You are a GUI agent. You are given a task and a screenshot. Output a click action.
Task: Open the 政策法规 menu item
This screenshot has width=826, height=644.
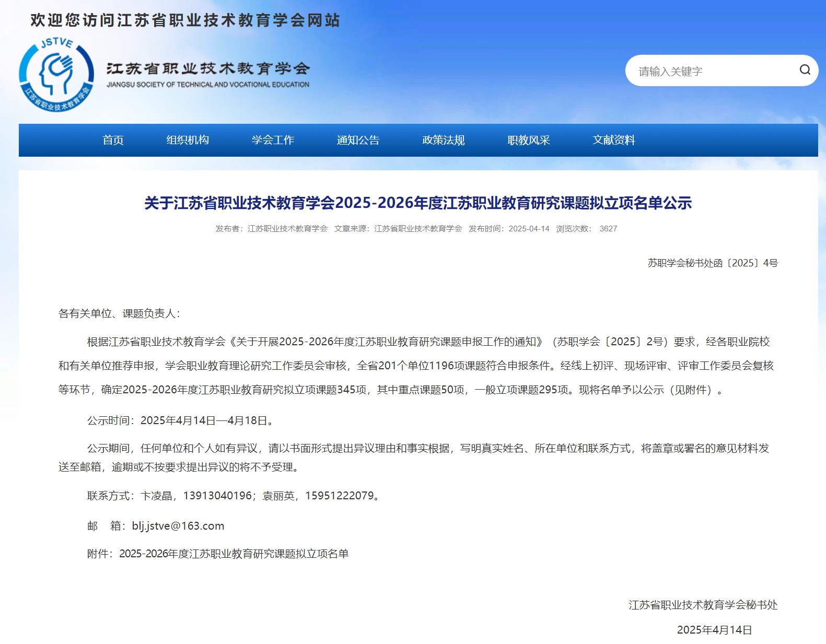tap(443, 140)
